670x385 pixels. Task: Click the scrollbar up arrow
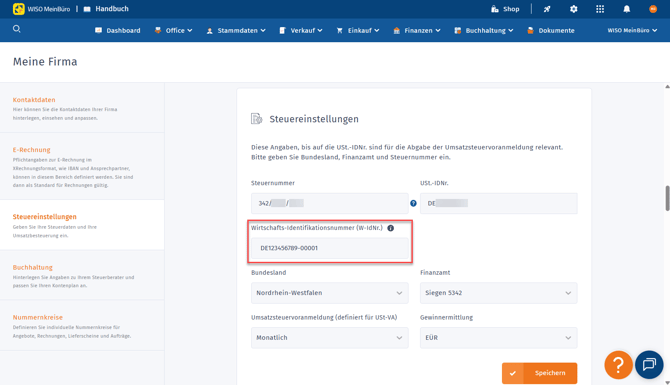(667, 87)
